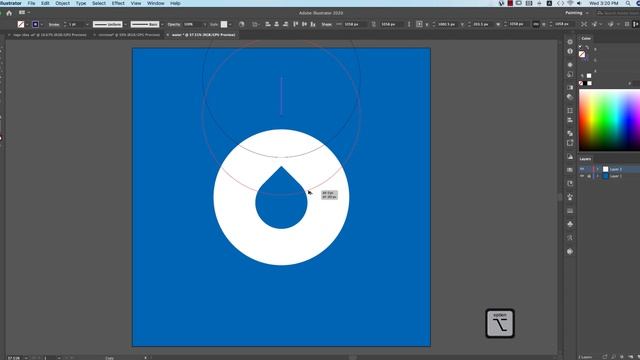This screenshot has height=360, width=640.
Task: Open the Edit menu
Action: coord(45,3)
